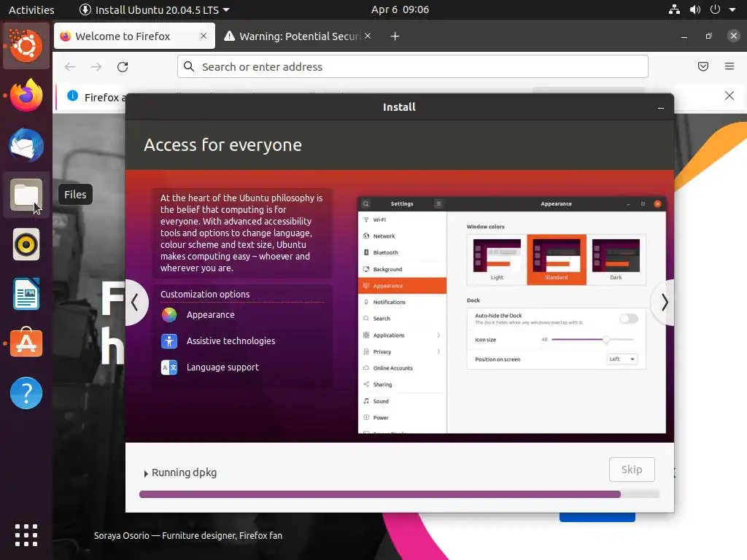Click the Assistive technologies icon

coord(169,341)
